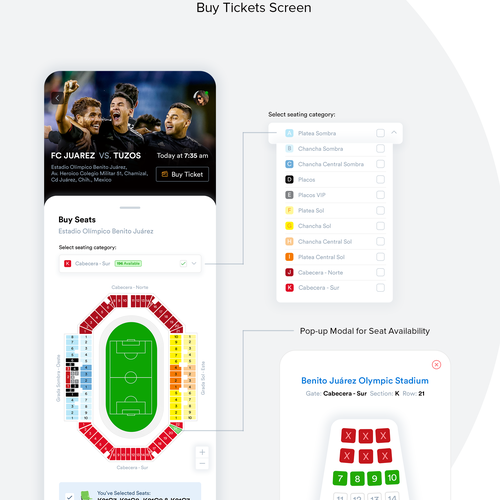Collapse the seating category list chevron
The image size is (500, 500).
(x=394, y=132)
